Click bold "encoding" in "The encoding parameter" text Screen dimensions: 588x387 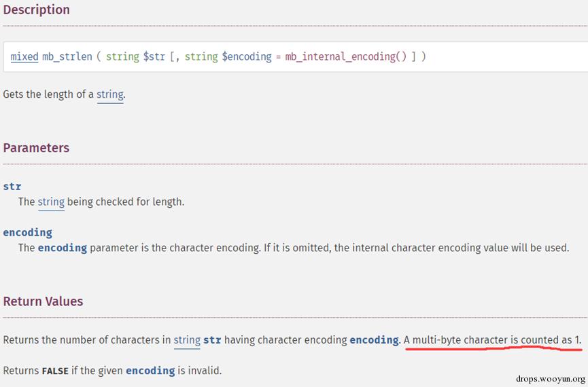62,248
